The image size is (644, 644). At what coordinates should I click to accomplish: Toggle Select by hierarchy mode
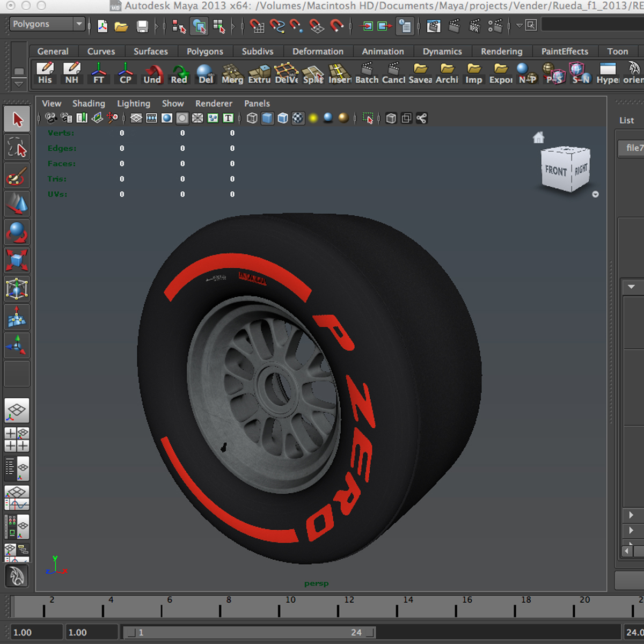pos(179,26)
